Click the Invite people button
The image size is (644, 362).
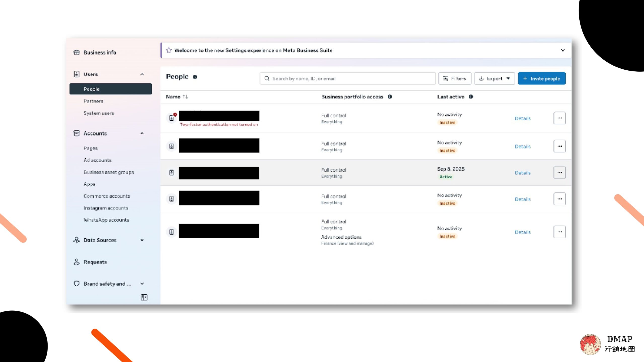[x=542, y=78]
